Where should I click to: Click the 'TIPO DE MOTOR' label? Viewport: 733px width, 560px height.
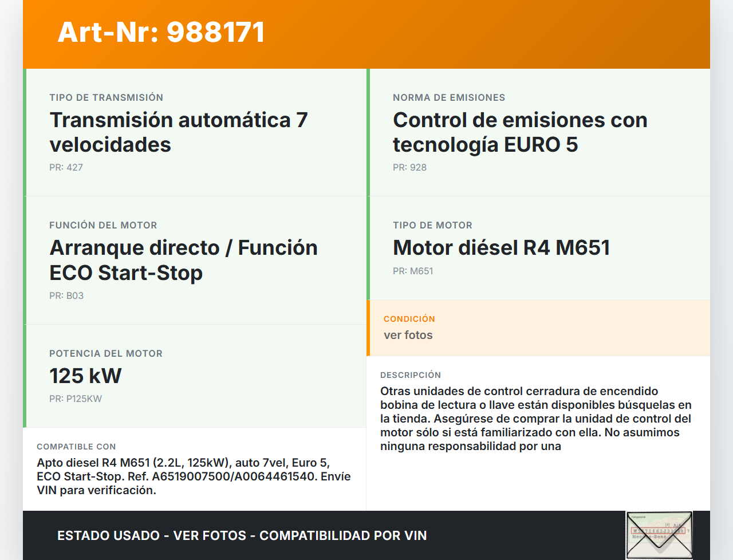tap(432, 225)
